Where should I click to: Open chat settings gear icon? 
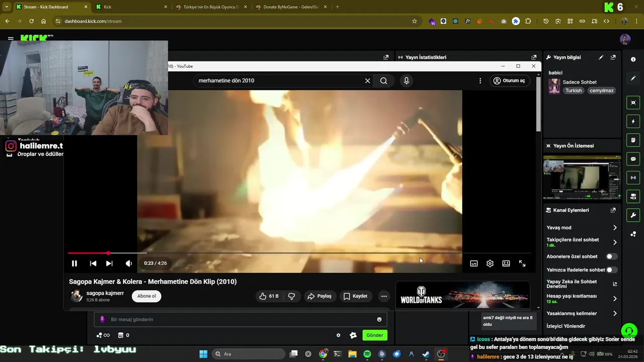[338, 335]
